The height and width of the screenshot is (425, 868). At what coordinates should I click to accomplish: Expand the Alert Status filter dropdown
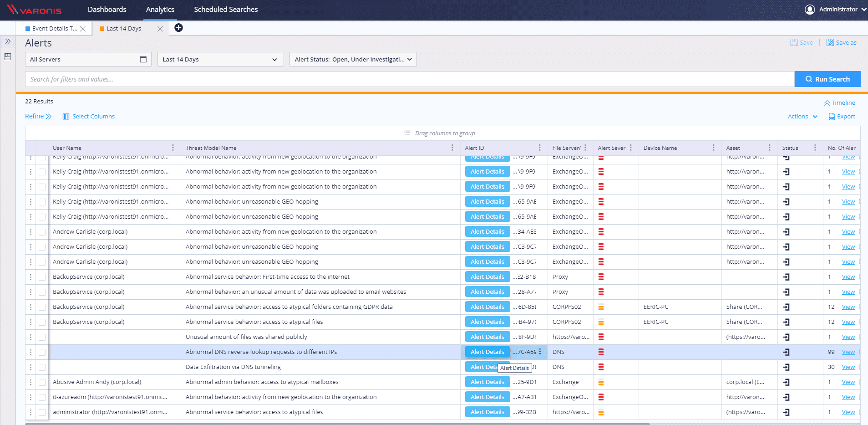coord(353,59)
